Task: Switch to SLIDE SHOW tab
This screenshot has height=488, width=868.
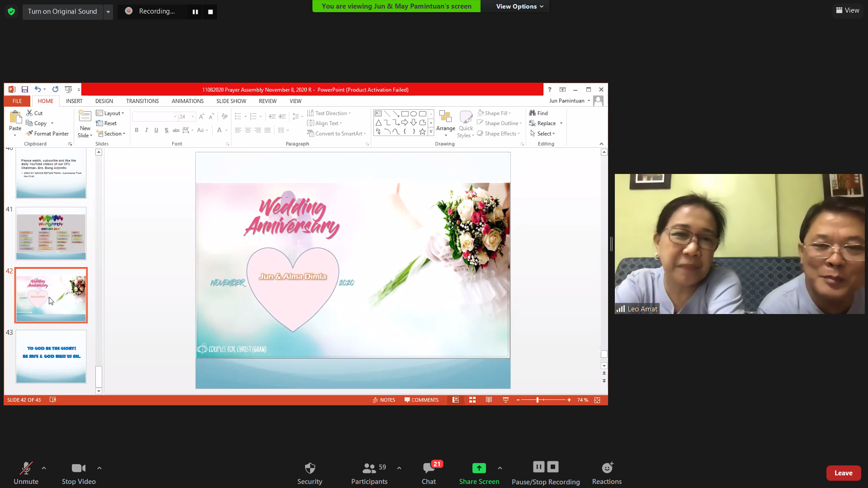Action: tap(231, 101)
